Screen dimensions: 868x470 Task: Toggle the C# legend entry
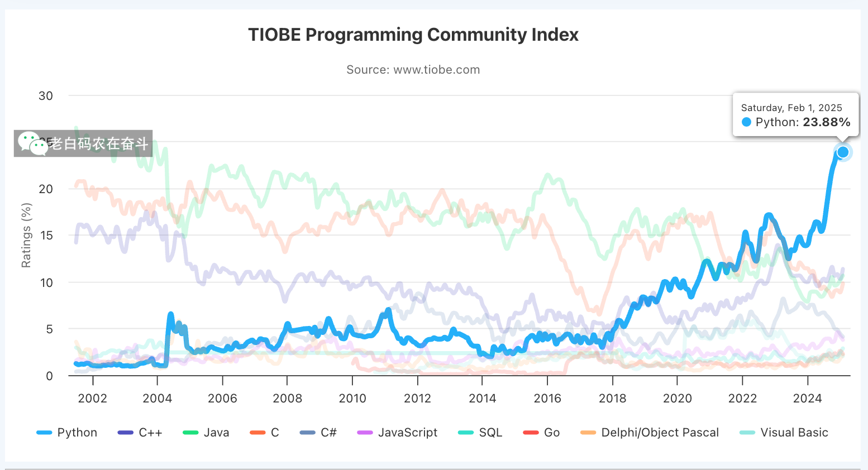click(x=318, y=433)
